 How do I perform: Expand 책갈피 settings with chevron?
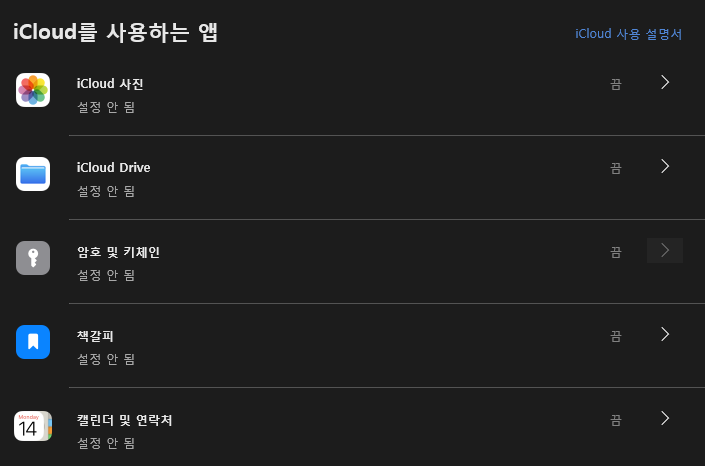[665, 334]
